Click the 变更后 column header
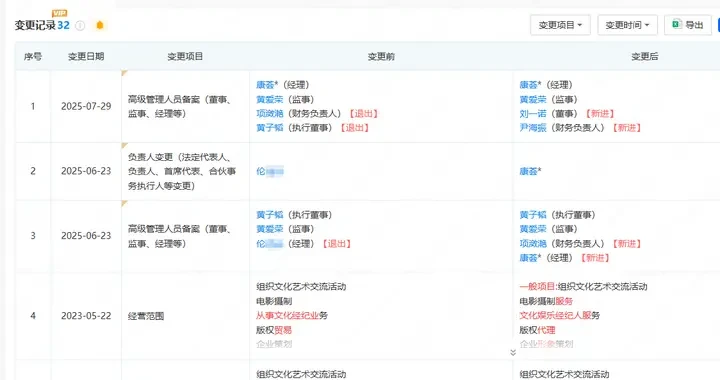 point(644,56)
